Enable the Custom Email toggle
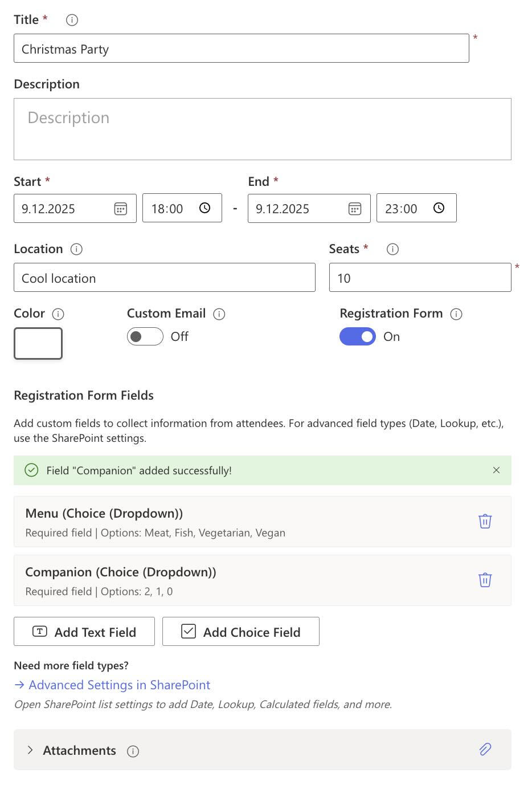Image resolution: width=532 pixels, height=789 pixels. (x=145, y=336)
